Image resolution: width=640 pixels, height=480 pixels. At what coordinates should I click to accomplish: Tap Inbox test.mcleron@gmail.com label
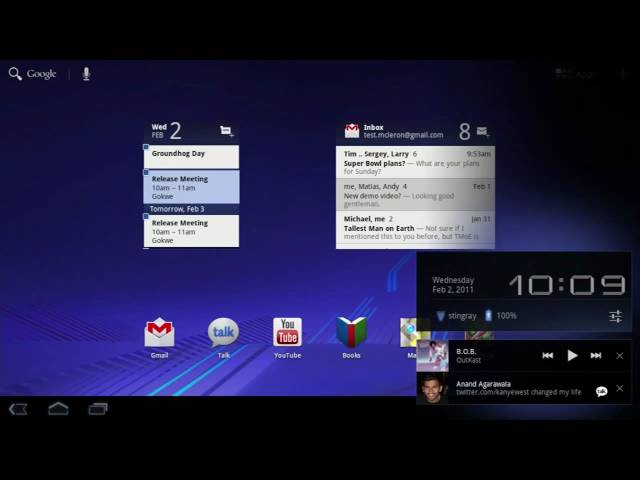coord(403,131)
